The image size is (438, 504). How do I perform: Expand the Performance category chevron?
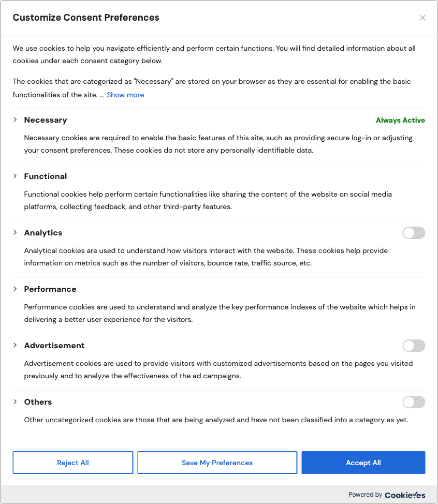(x=15, y=289)
